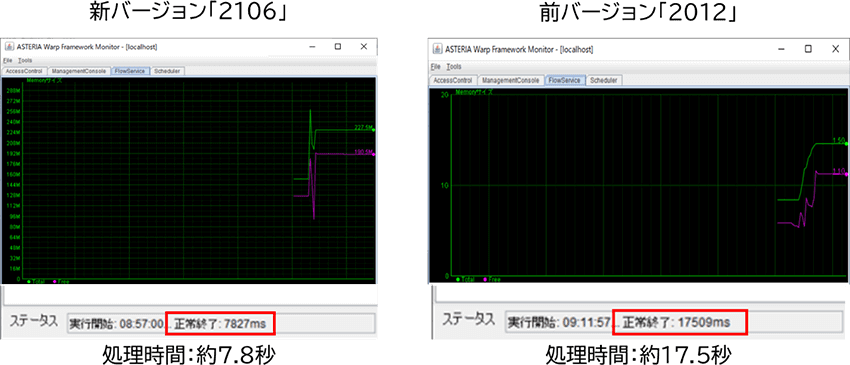Open Scheduler tab in left window
This screenshot has width=850, height=365.
168,71
